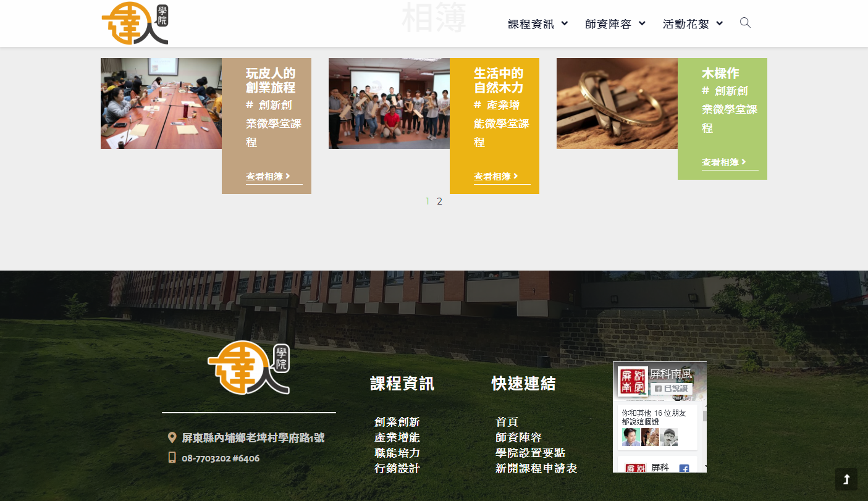
Task: Open 查看相簿 for 玩皮人的創業旅程
Action: tap(268, 177)
